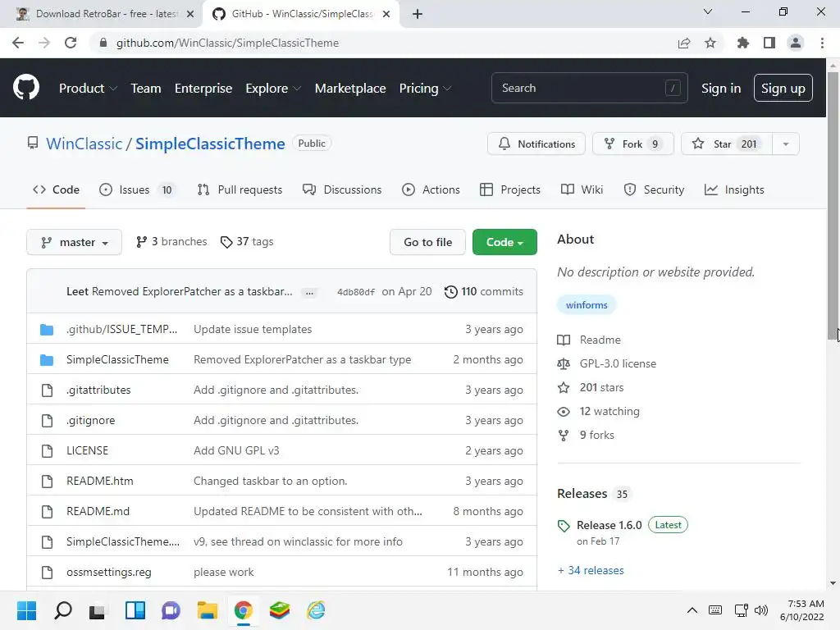Switch to the Code tab
840x630 pixels.
tap(56, 189)
